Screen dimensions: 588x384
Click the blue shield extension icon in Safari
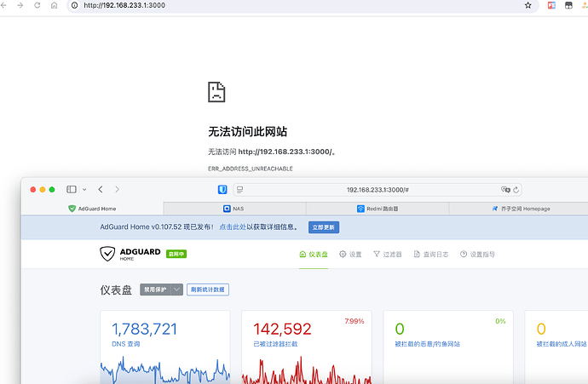[222, 190]
